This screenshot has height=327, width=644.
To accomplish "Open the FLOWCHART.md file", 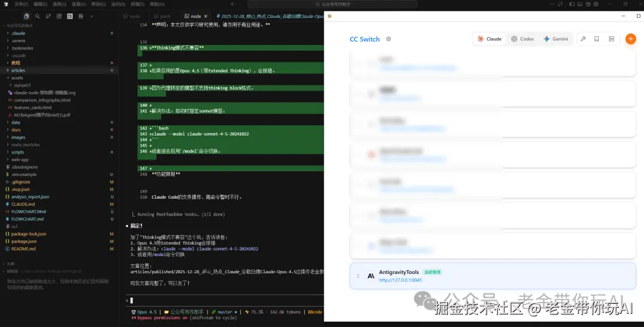I will [x=27, y=219].
